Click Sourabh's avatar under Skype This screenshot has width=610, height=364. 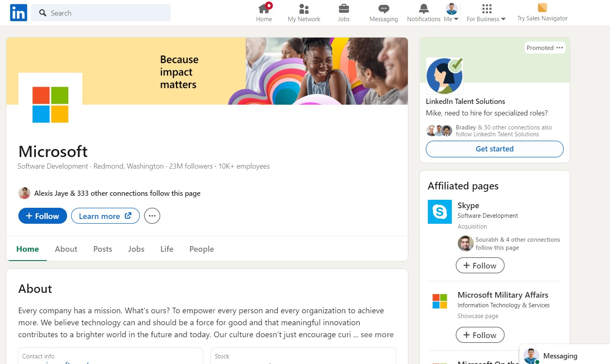point(465,243)
